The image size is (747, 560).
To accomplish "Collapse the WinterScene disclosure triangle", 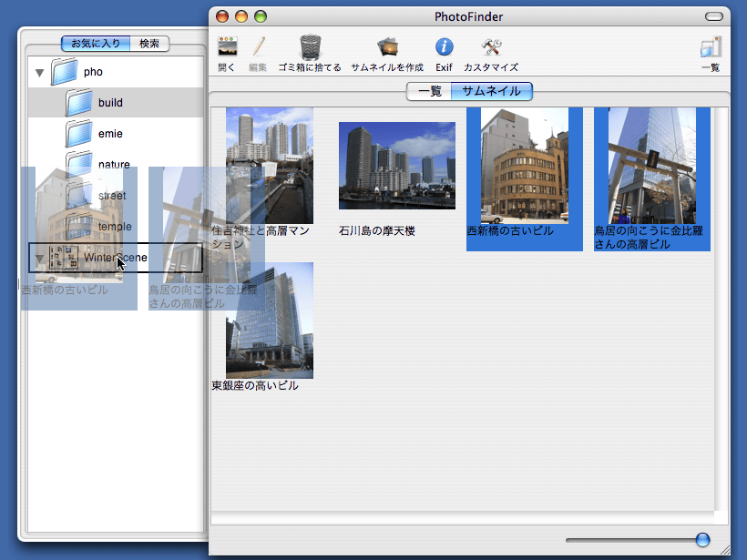I will tap(39, 259).
